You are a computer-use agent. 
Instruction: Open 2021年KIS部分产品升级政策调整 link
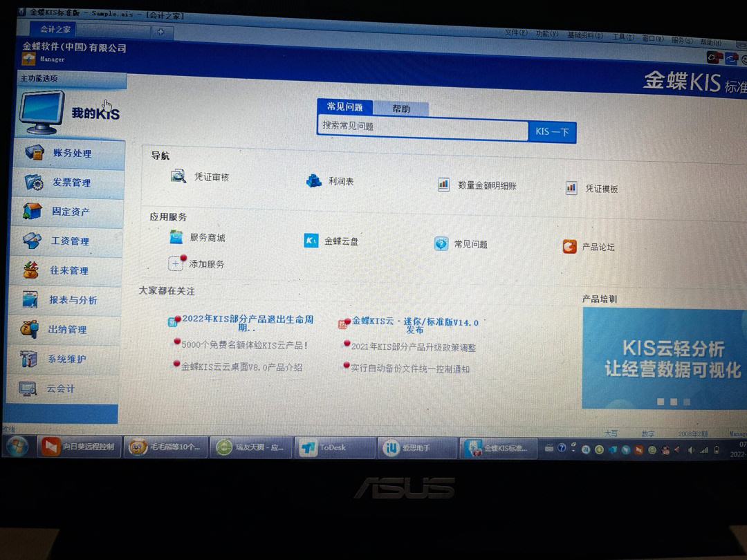[x=413, y=347]
